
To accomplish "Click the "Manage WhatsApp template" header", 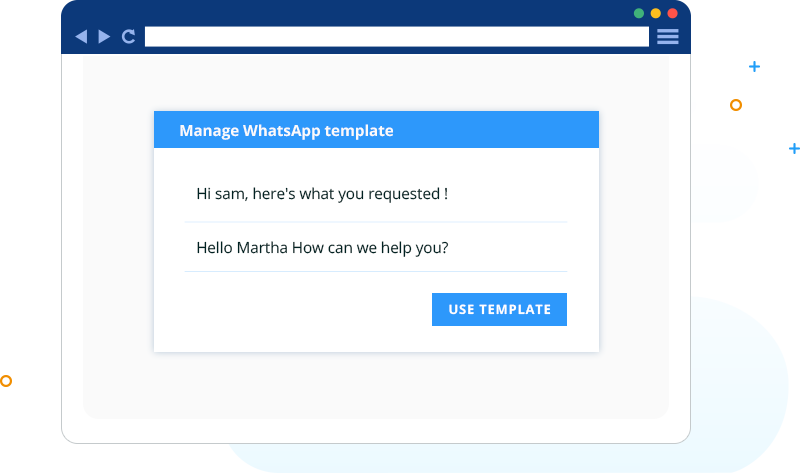I will [377, 130].
